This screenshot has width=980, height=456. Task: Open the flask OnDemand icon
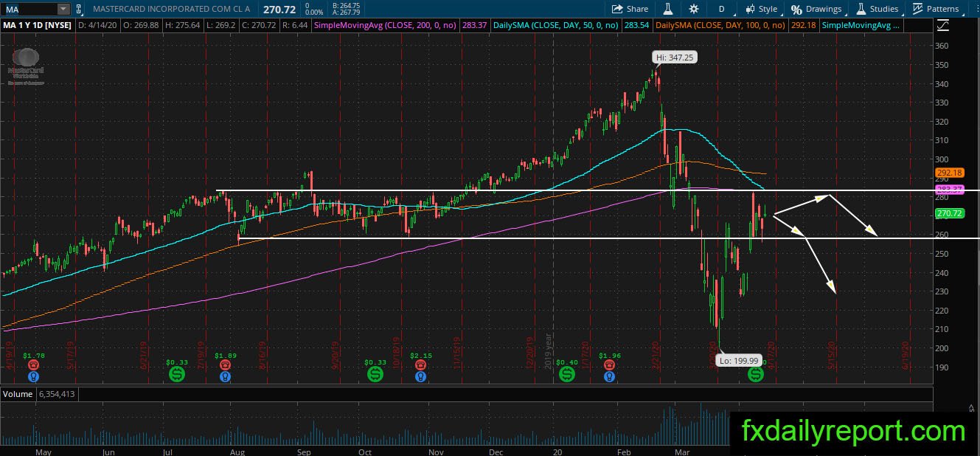[668, 9]
